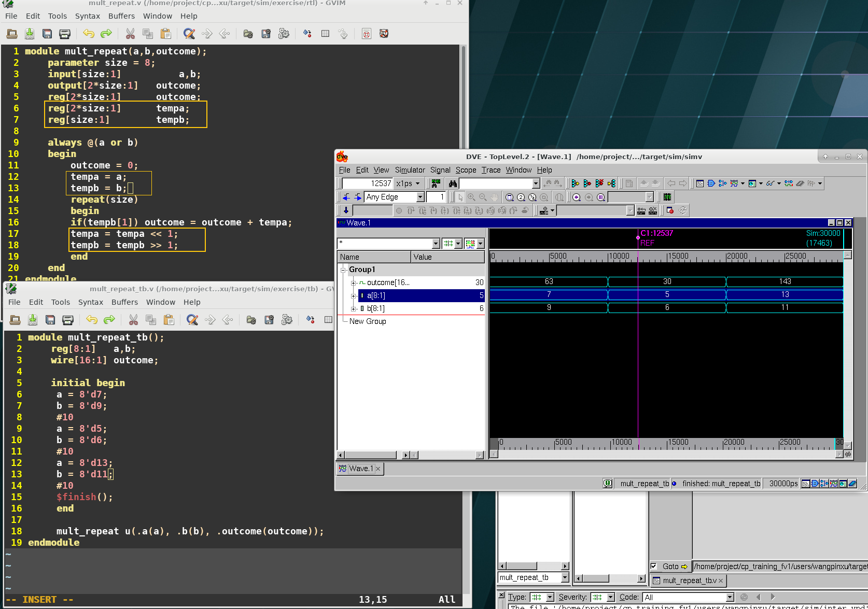This screenshot has width=868, height=609.
Task: Click the Sim:30000 label at the top of the waveform
Action: tap(823, 233)
